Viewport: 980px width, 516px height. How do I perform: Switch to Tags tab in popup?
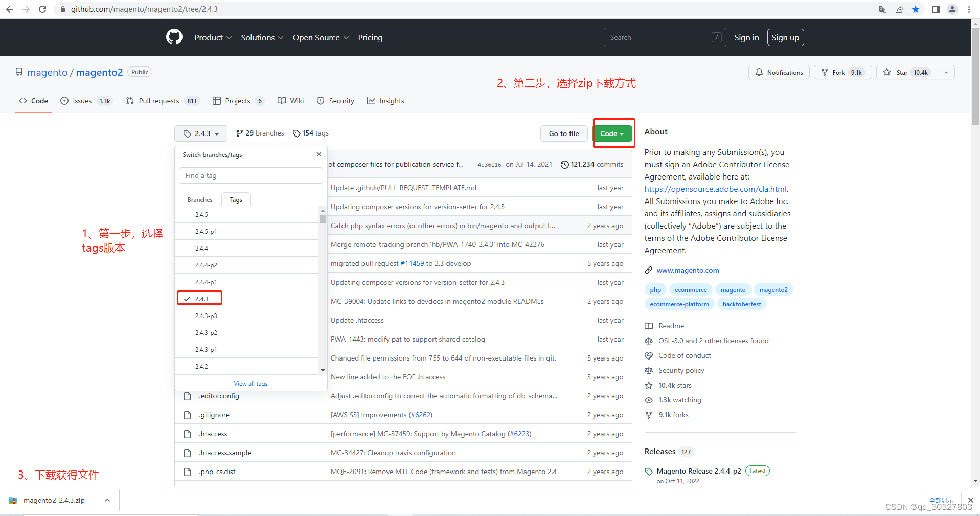236,199
